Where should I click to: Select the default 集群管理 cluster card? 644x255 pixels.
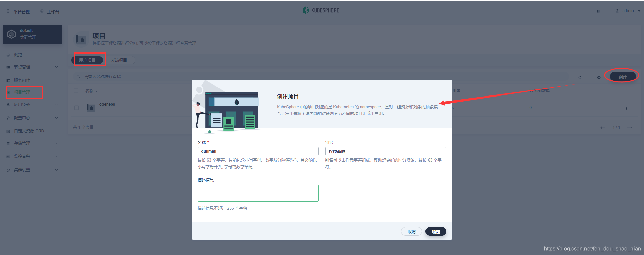pyautogui.click(x=32, y=34)
